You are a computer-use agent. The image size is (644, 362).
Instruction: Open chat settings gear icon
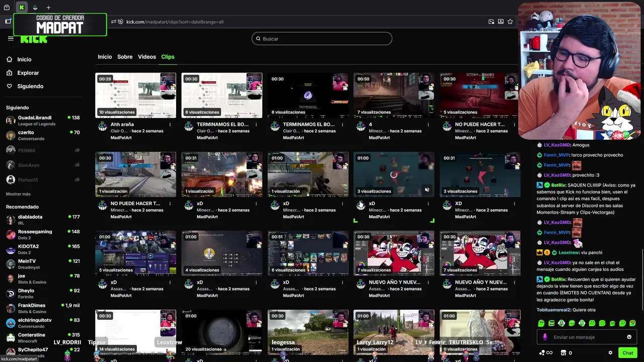[610, 353]
